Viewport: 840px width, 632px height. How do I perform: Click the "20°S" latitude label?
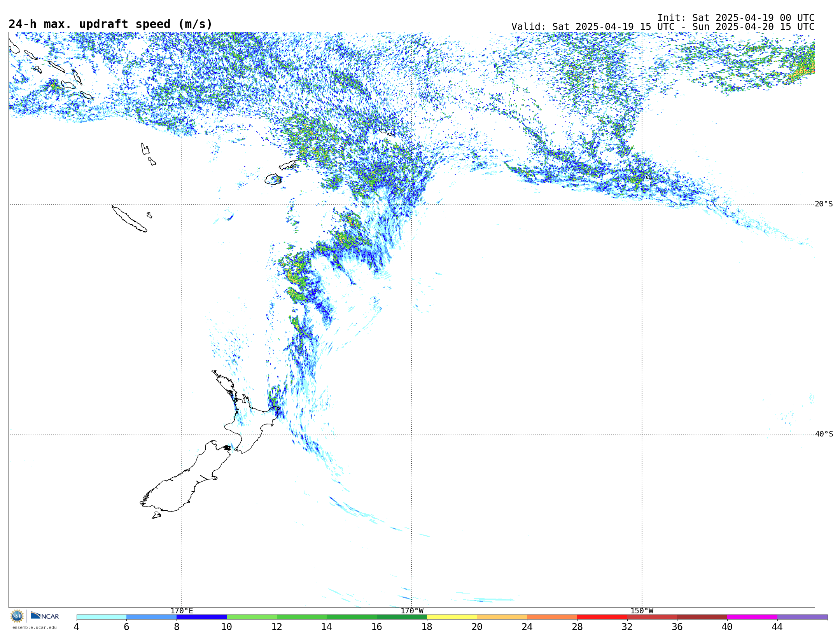coord(824,204)
